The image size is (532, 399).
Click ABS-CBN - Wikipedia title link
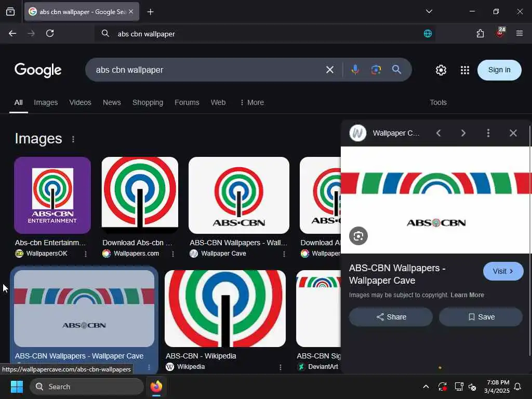pyautogui.click(x=201, y=356)
